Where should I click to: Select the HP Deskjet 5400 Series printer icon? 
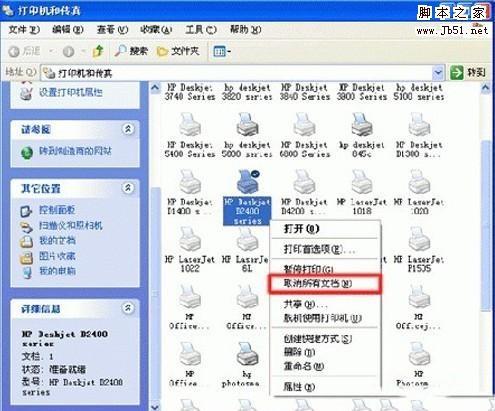189,125
